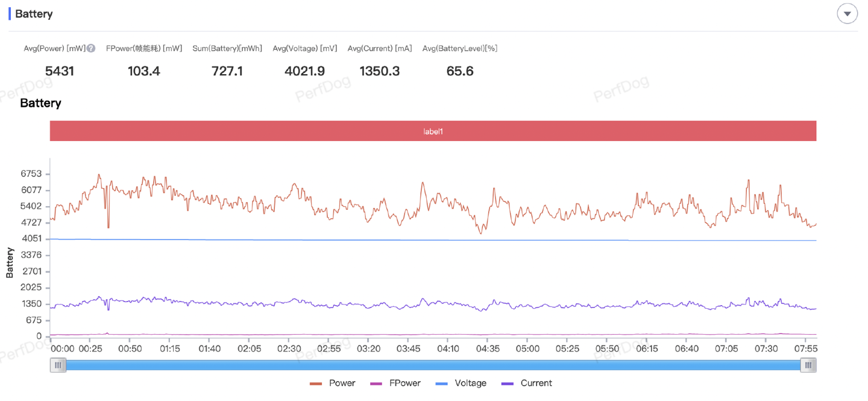Screen dimensions: 868x401
Task: Click the 01:15 tick on the time axis
Action: coord(169,349)
